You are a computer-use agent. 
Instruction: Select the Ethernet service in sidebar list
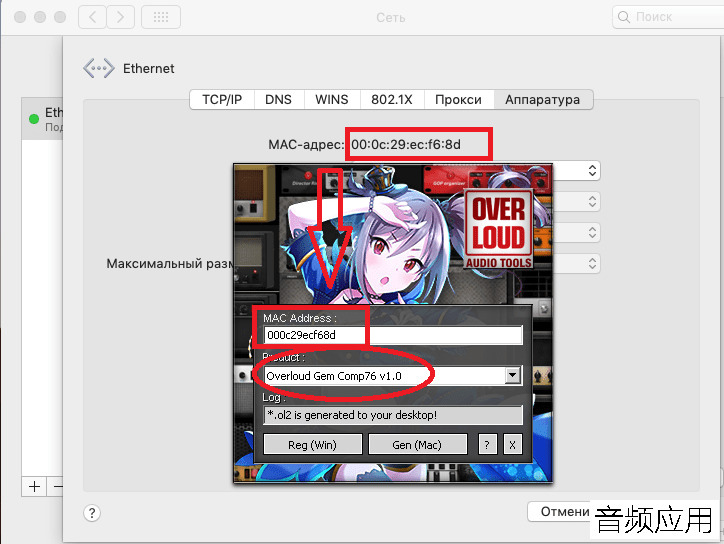tap(42, 119)
